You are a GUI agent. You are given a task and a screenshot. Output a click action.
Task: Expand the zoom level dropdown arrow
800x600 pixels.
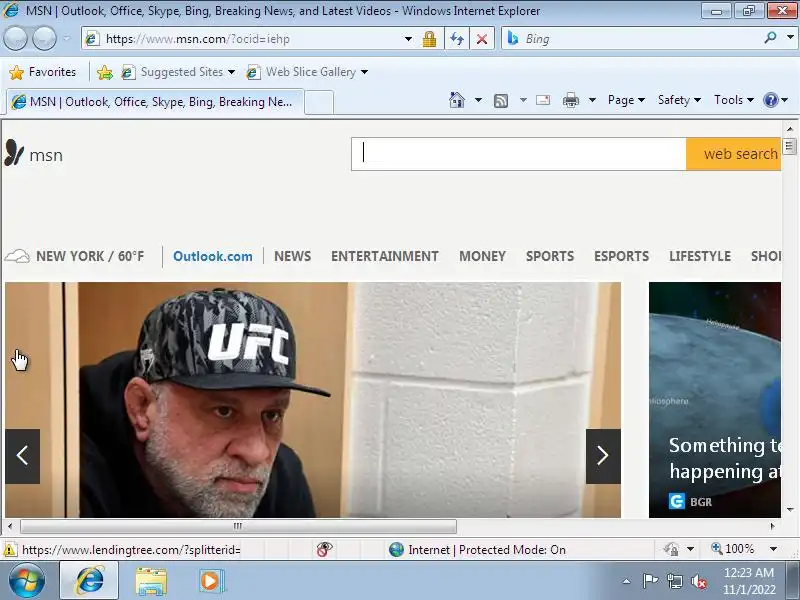coord(773,549)
